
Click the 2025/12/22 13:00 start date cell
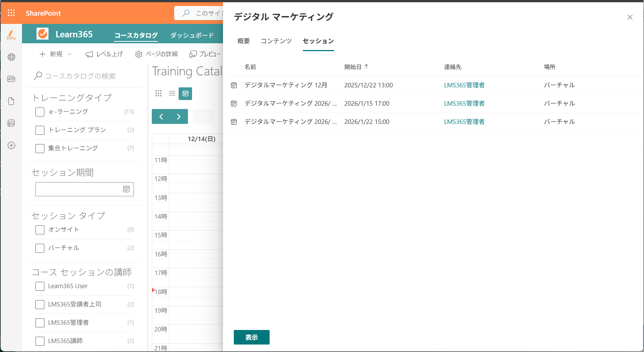(368, 85)
